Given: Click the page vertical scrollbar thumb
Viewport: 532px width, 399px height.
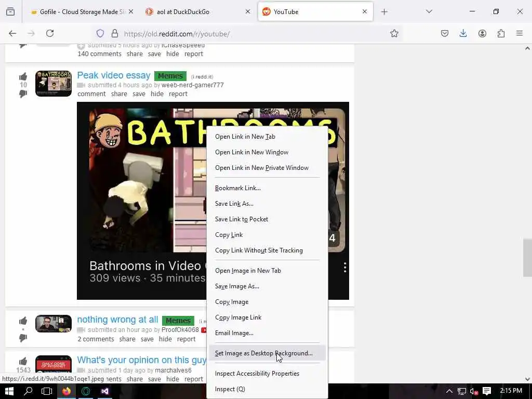Looking at the screenshot, I should click(x=527, y=258).
